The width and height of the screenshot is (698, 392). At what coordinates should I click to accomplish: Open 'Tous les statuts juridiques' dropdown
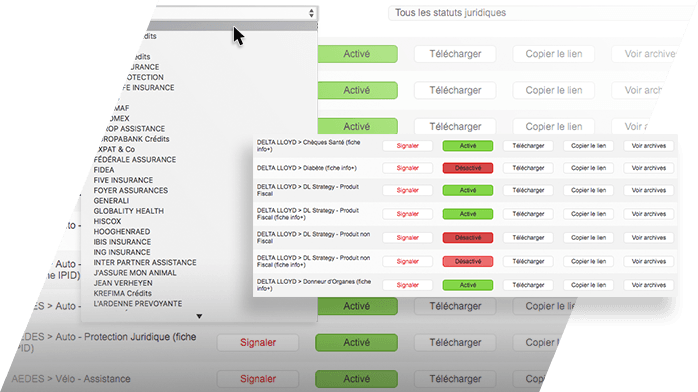[x=541, y=13]
